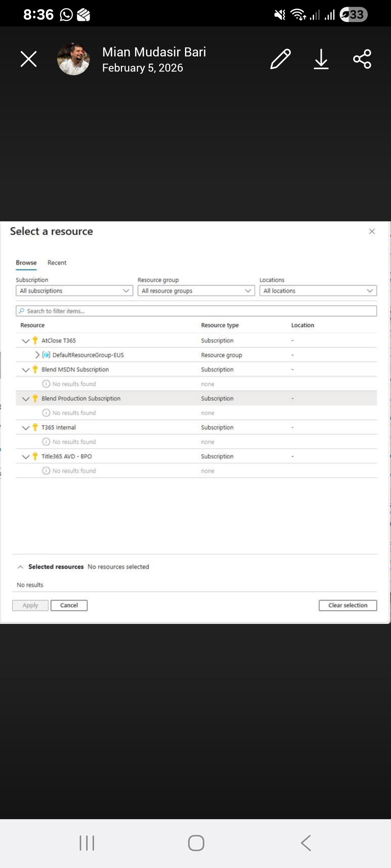391x868 pixels.
Task: Collapse the AtClose T365 subscription row
Action: pos(26,341)
